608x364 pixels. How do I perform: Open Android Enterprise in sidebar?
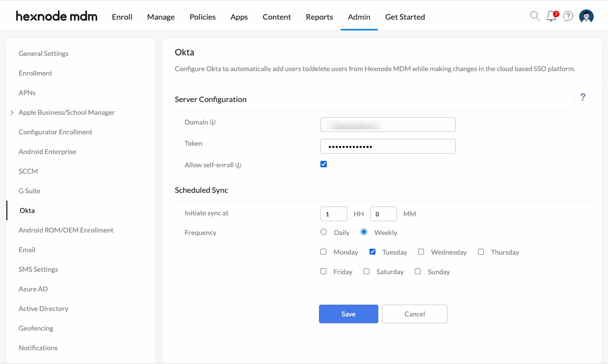tap(47, 152)
